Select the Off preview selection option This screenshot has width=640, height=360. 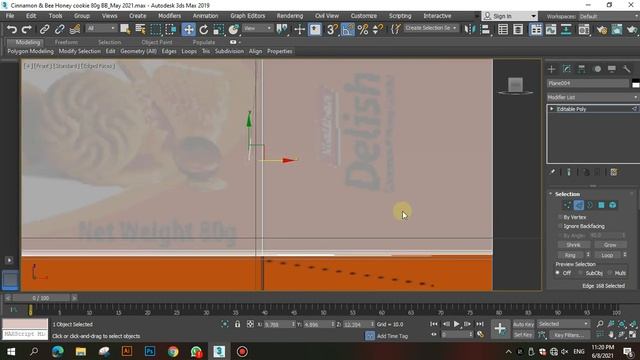(x=558, y=273)
